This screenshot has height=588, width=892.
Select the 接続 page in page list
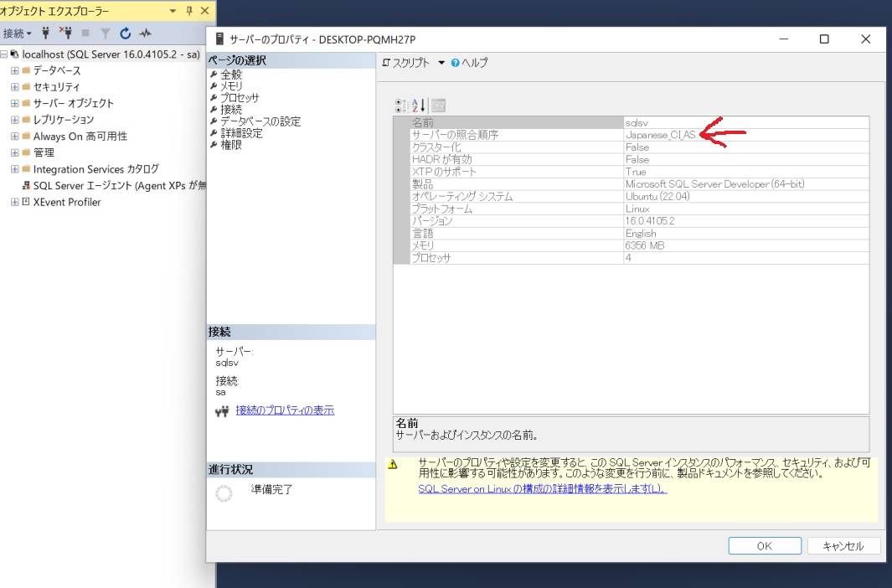(231, 110)
